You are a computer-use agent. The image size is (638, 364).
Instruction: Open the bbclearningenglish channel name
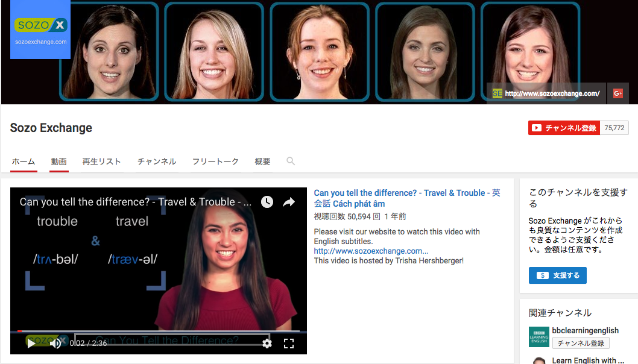[585, 331]
